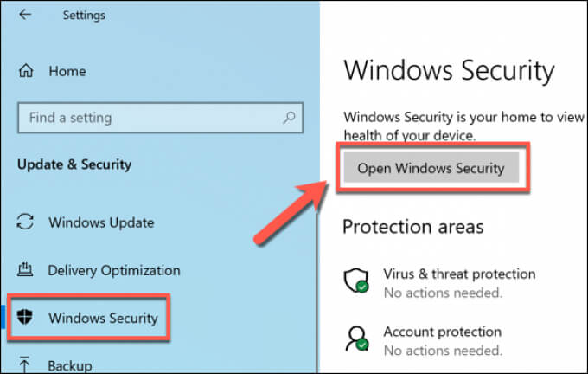Go to Home in the sidebar
The width and height of the screenshot is (588, 374).
(x=67, y=72)
